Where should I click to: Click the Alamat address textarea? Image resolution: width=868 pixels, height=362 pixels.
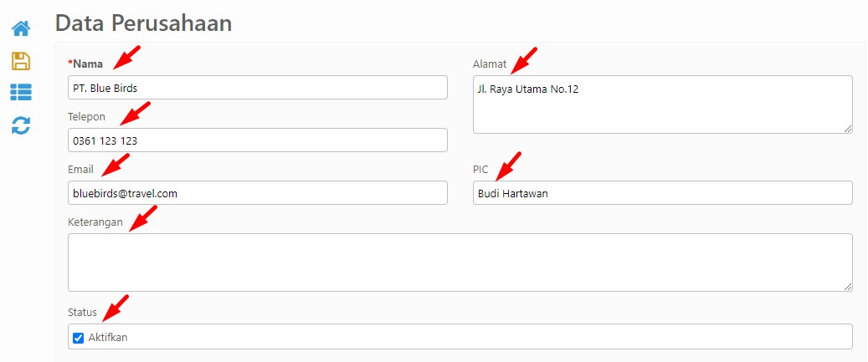[x=663, y=105]
